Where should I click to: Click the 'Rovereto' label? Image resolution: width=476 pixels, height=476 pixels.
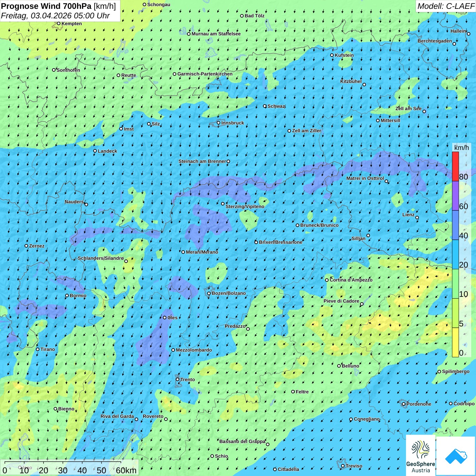pyautogui.click(x=153, y=416)
